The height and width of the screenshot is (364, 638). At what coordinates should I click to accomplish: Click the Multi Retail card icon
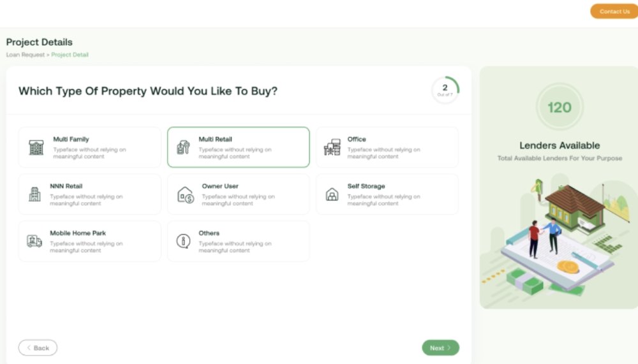coord(183,147)
